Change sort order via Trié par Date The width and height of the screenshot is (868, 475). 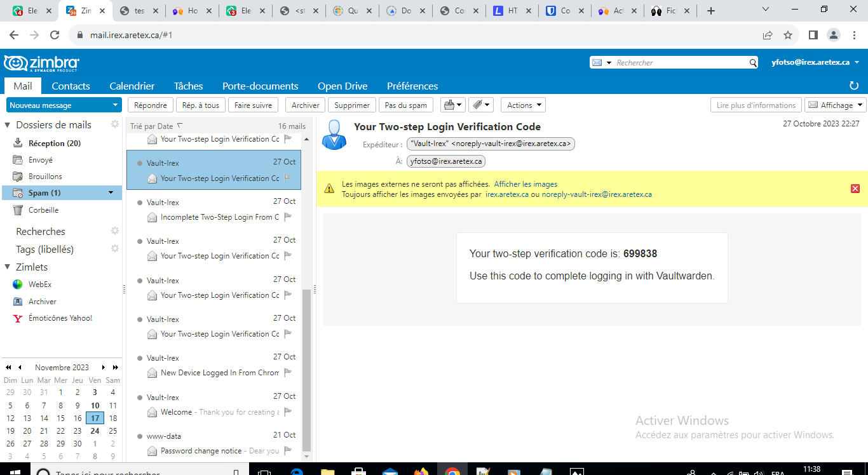[156, 126]
